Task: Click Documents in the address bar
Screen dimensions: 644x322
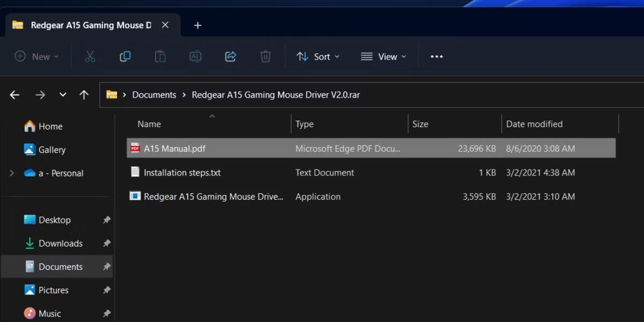Action: (154, 95)
